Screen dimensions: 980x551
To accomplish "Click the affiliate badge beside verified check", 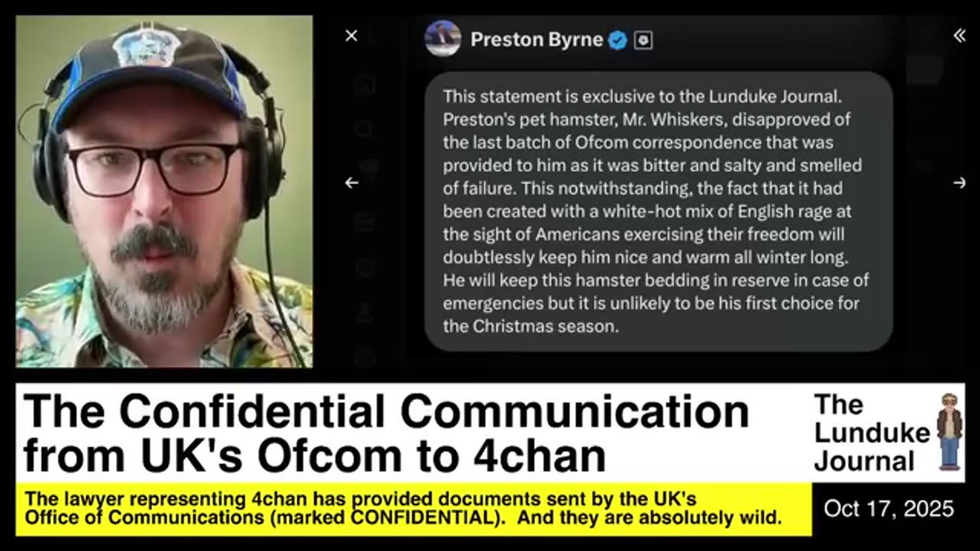I will point(643,41).
